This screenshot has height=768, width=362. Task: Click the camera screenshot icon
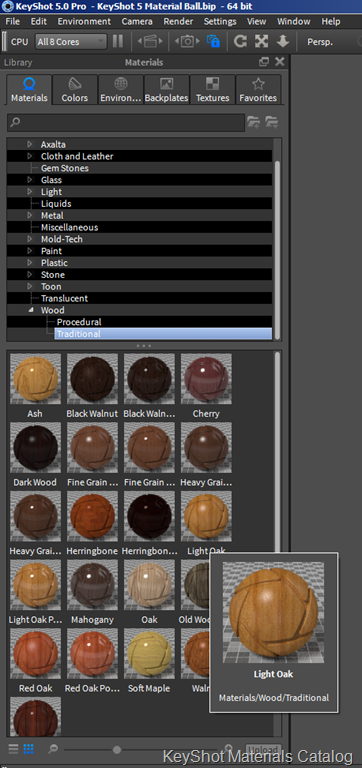[x=187, y=41]
